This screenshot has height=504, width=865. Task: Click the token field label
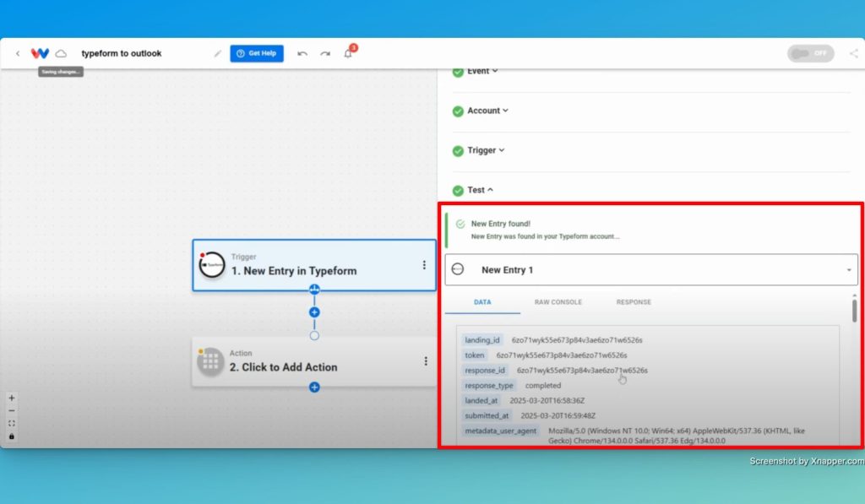475,355
